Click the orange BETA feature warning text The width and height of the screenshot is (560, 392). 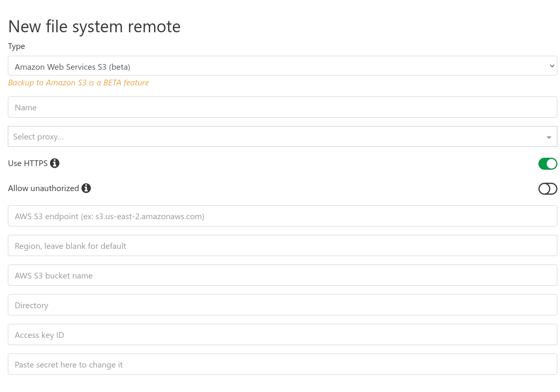pos(79,83)
